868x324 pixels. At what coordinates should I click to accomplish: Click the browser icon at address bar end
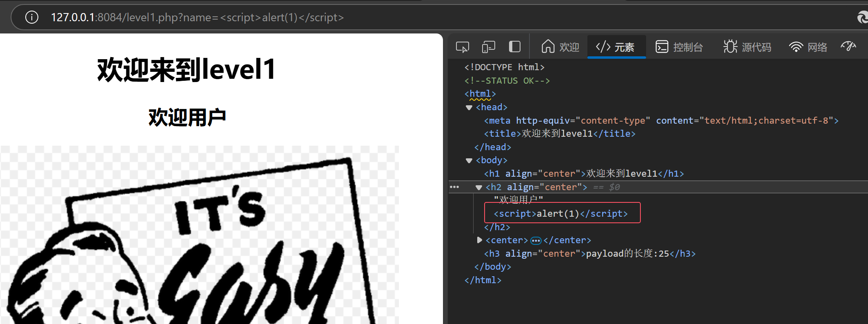862,17
